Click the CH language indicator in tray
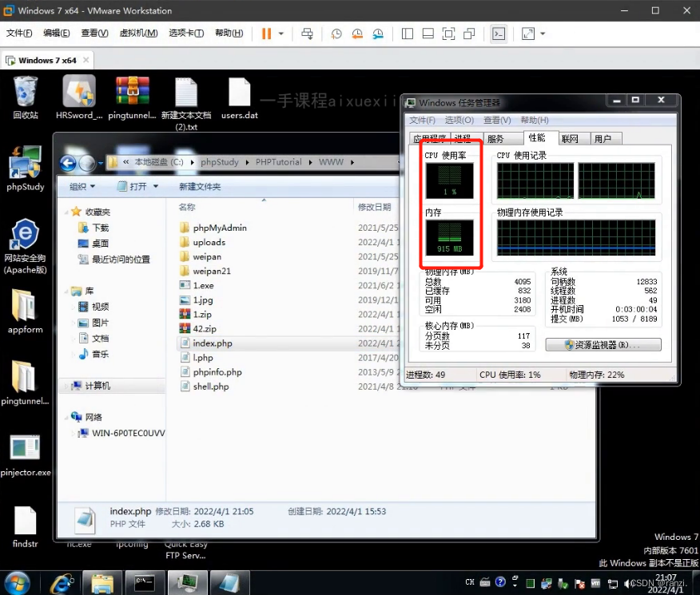The height and width of the screenshot is (595, 700). tap(470, 582)
